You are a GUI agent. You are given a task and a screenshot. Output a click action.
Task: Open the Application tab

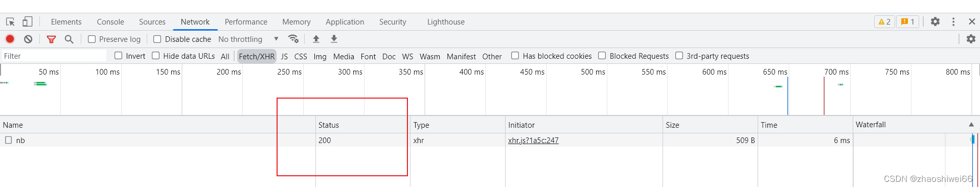coord(345,22)
